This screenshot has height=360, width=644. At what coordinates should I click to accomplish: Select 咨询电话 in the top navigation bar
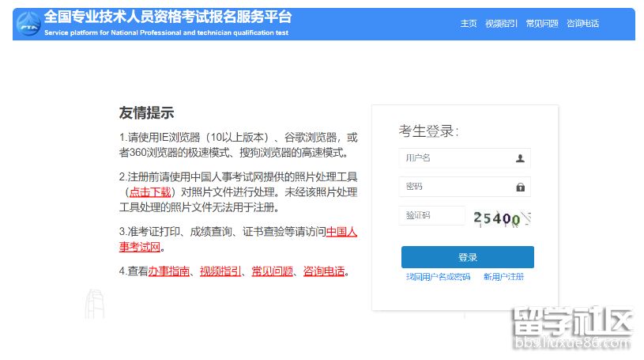pos(582,24)
